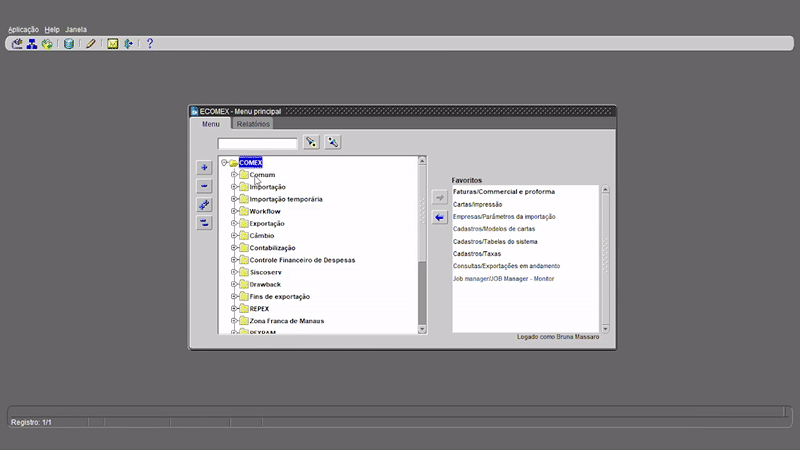The height and width of the screenshot is (450, 800).
Task: Click the Drawback folder icon
Action: click(244, 284)
